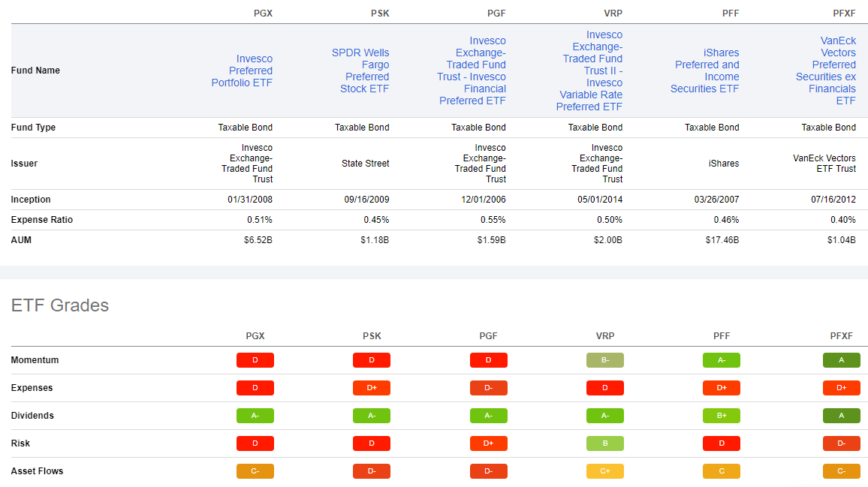This screenshot has width=868, height=487.
Task: Click the inception date 12/01/2006
Action: coord(484,200)
